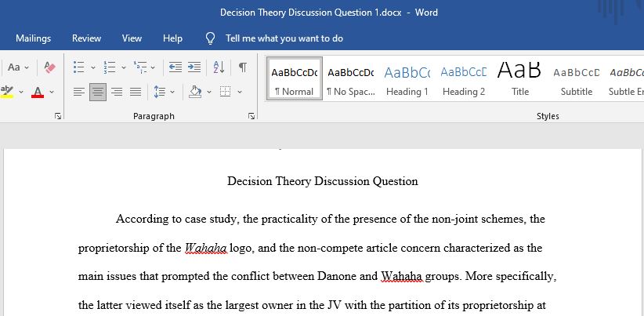Decrease the paragraph indent
Image resolution: width=644 pixels, height=316 pixels.
pos(175,67)
